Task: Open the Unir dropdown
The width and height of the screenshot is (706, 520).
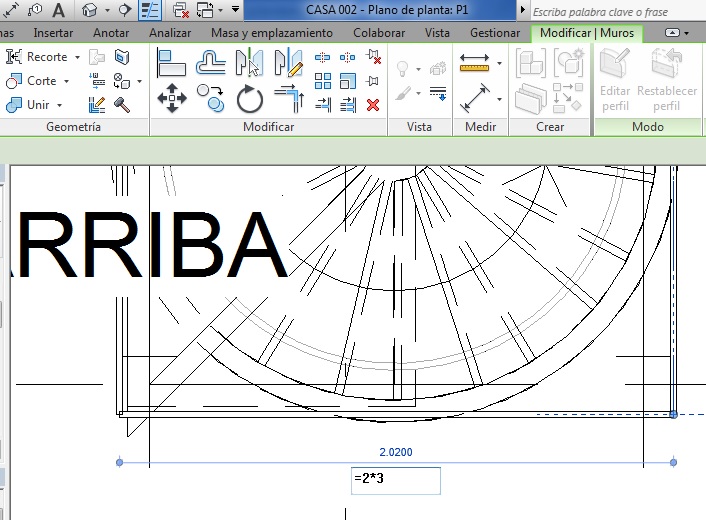Action: [x=59, y=105]
